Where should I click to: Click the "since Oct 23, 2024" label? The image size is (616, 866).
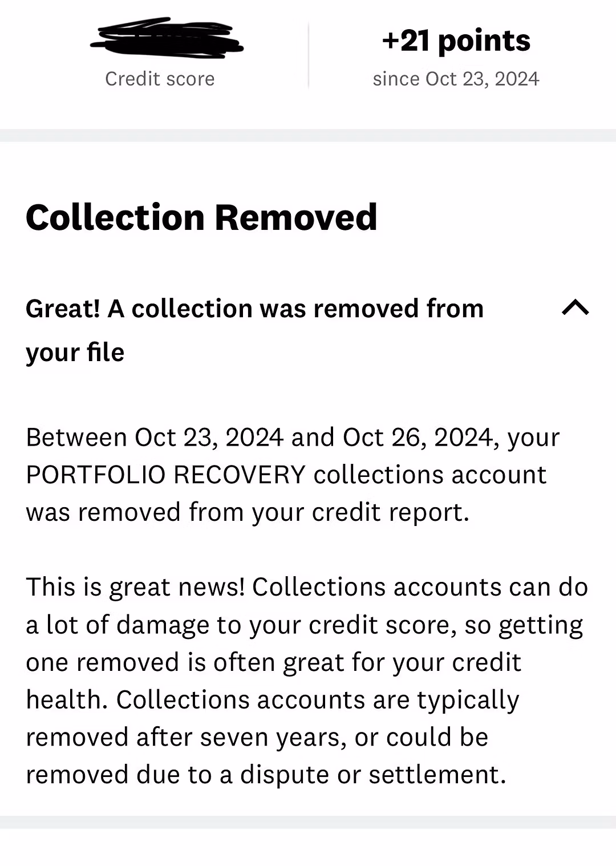click(x=456, y=79)
